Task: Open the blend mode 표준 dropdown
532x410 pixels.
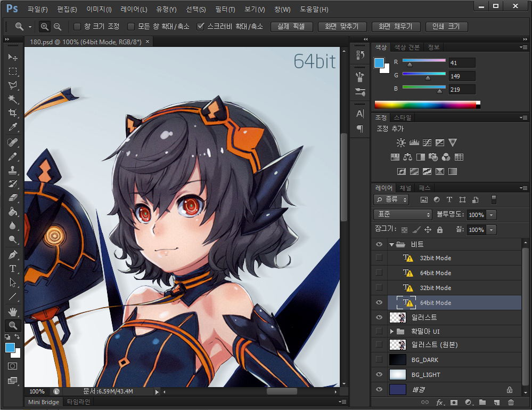Action: pos(403,214)
